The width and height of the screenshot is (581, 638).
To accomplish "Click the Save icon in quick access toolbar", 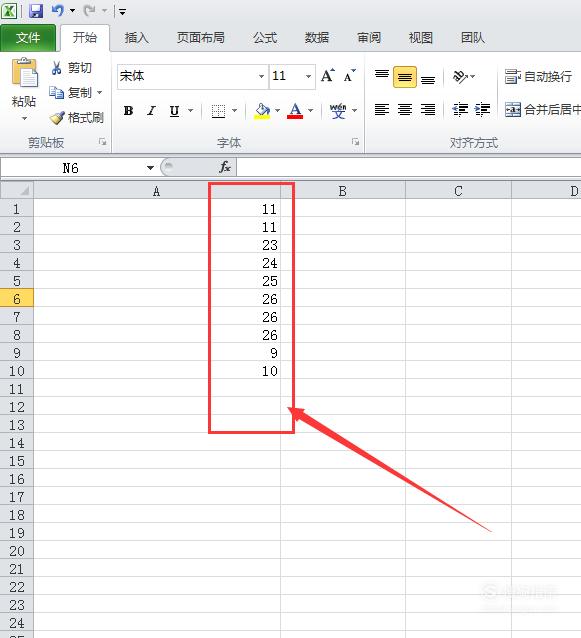I will pos(36,11).
